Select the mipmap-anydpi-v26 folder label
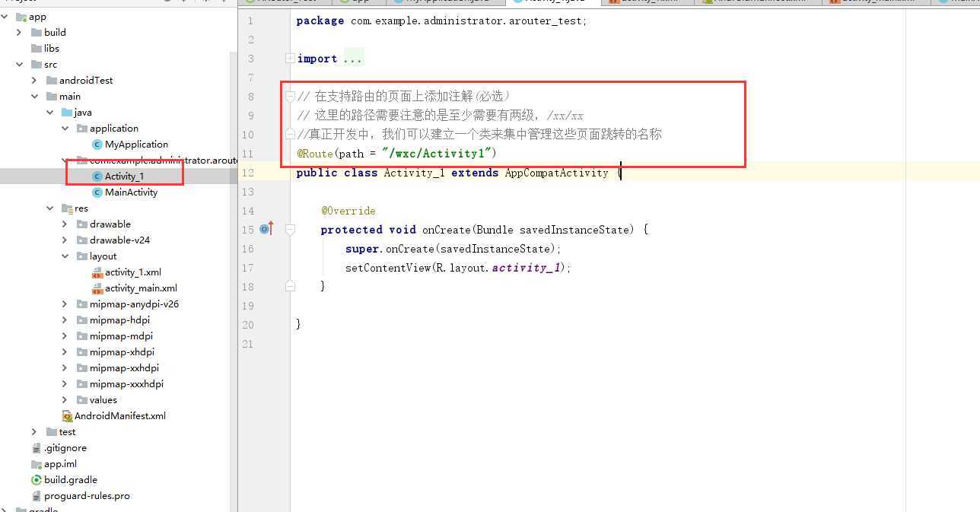980x512 pixels. click(x=135, y=304)
